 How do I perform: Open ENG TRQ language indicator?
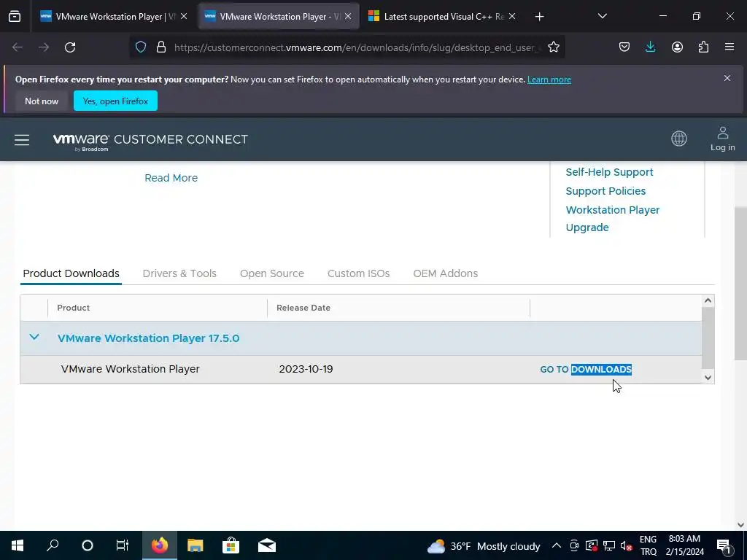tap(648, 545)
